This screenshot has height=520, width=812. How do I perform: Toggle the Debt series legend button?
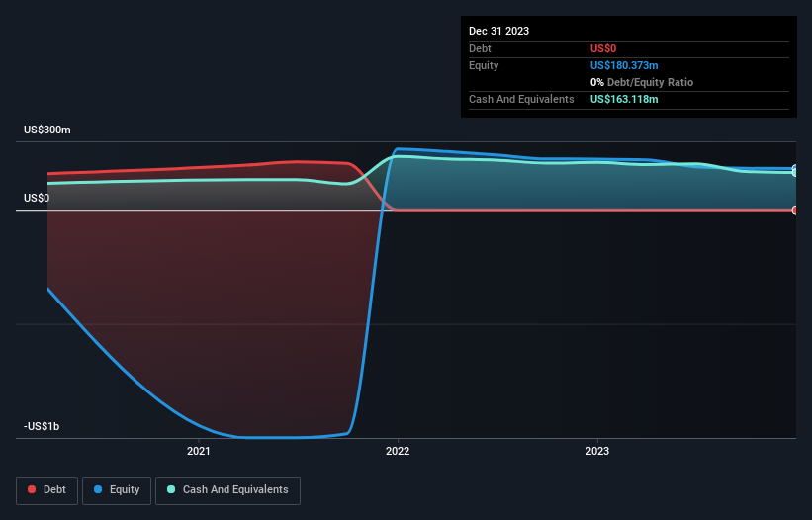[x=46, y=490]
